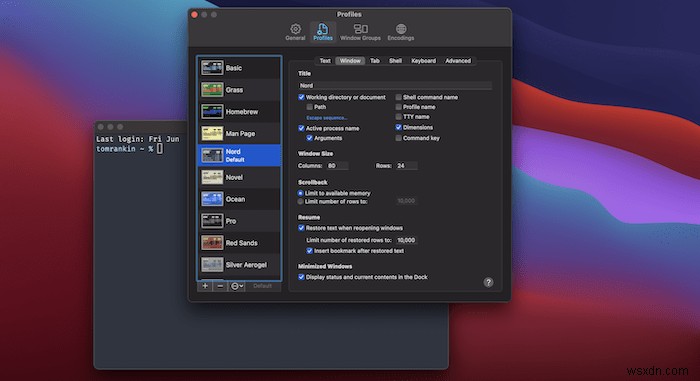Viewport: 700px width, 381px height.
Task: Remove selected profile with minus button
Action: tap(220, 286)
